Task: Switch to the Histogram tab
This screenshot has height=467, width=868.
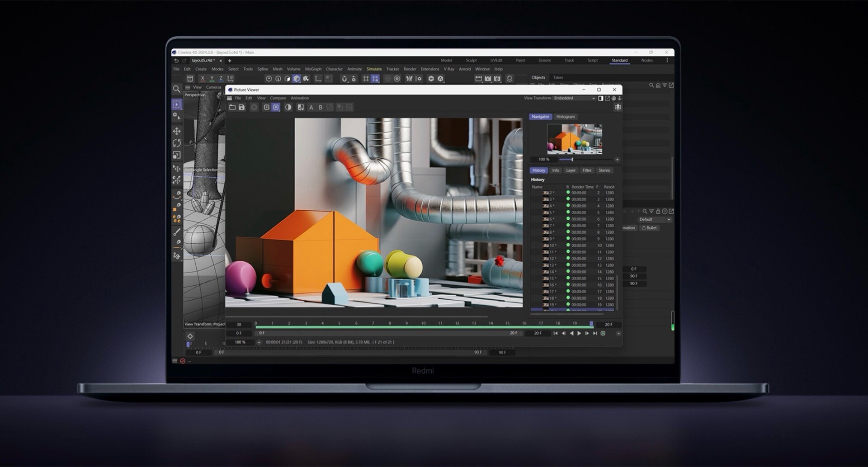Action: tap(566, 117)
